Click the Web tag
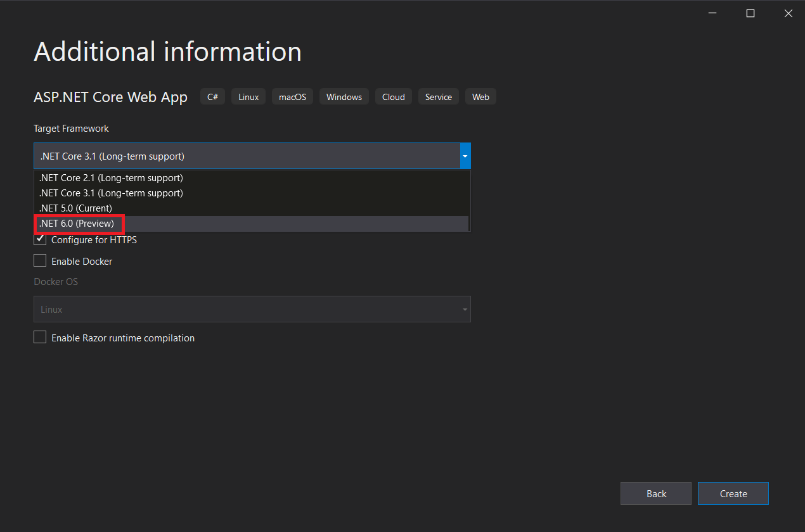The image size is (805, 532). (480, 97)
